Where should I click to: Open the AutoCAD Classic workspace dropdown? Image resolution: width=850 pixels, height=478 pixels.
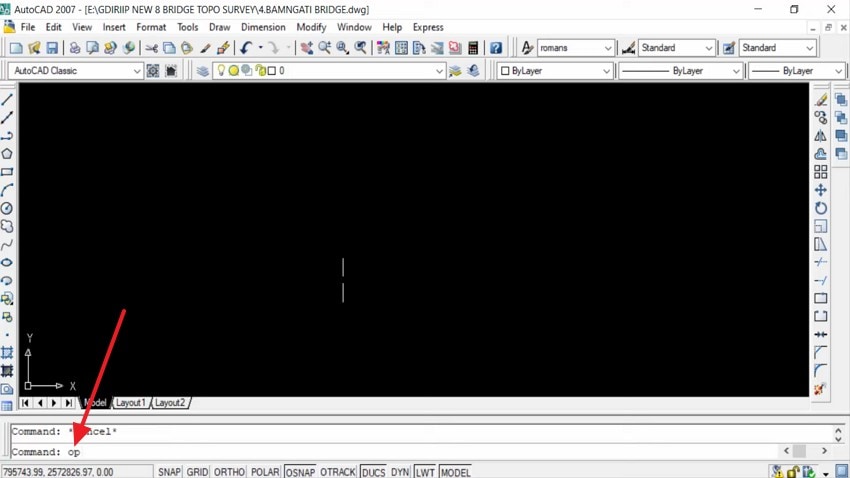[x=137, y=71]
